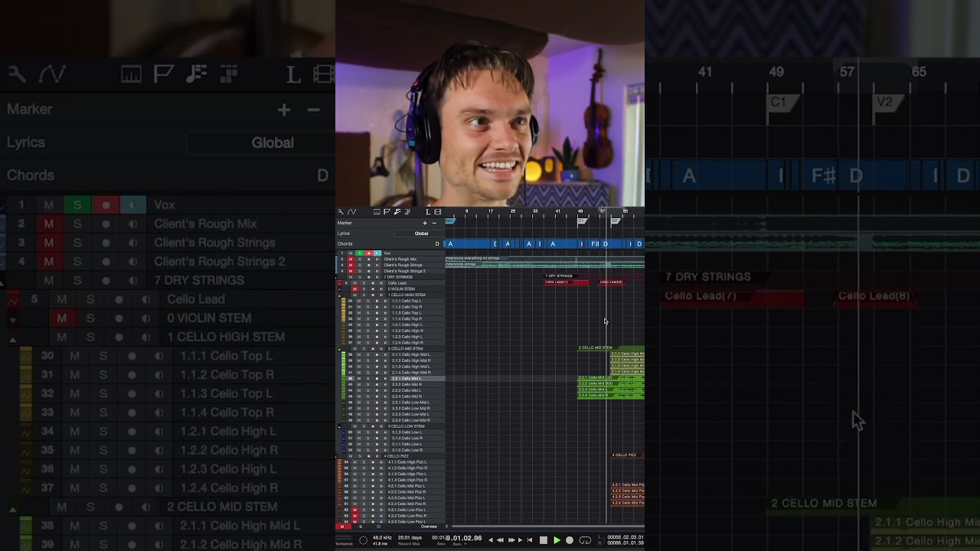
Task: Collapse the 3 CELLO LOW STEM folder
Action: click(x=339, y=427)
